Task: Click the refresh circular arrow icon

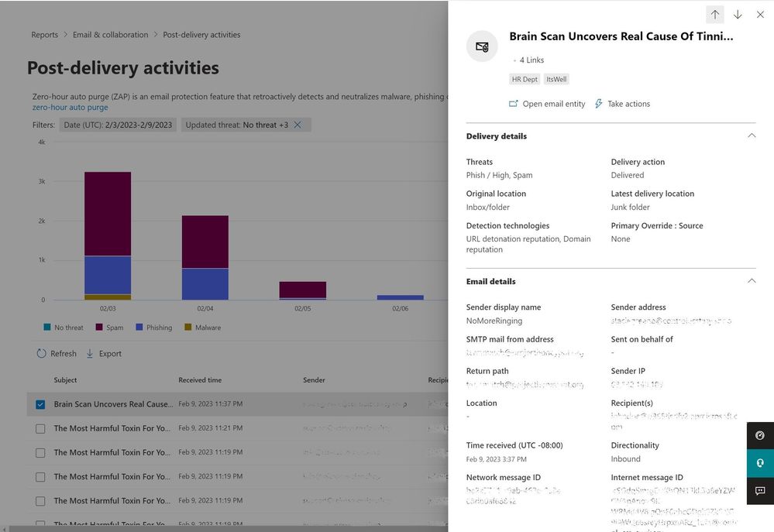Action: 42,353
